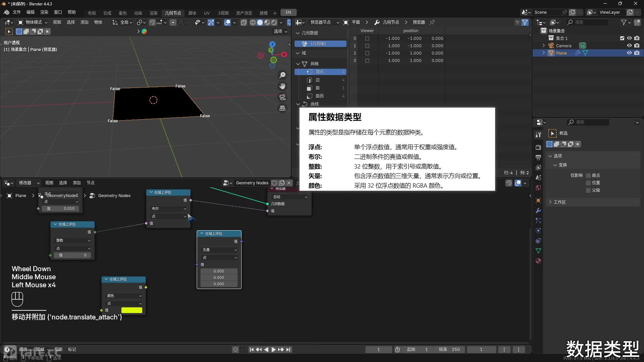Open the Scene properties tab
This screenshot has height=362, width=644.
tap(538, 177)
